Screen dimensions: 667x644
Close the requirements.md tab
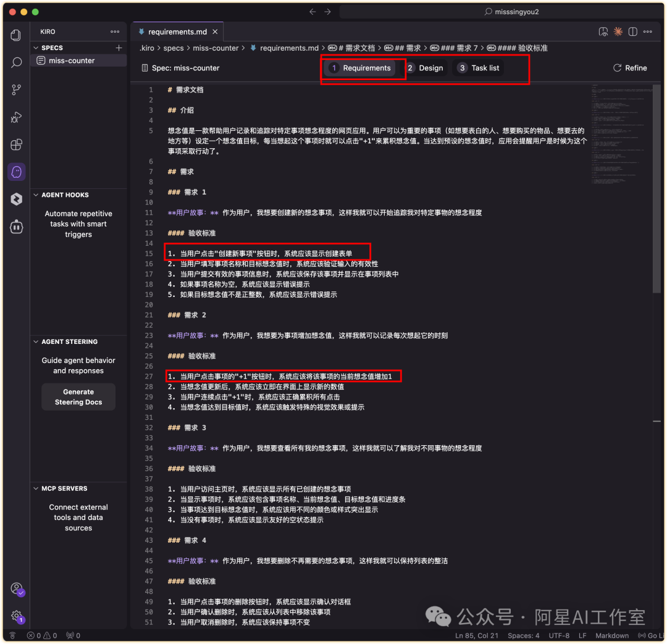(x=216, y=31)
